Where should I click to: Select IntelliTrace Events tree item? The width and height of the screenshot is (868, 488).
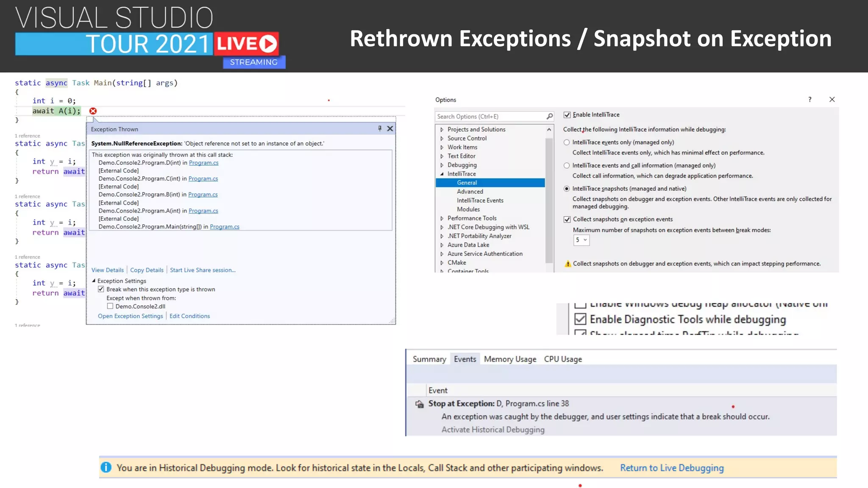pyautogui.click(x=480, y=201)
